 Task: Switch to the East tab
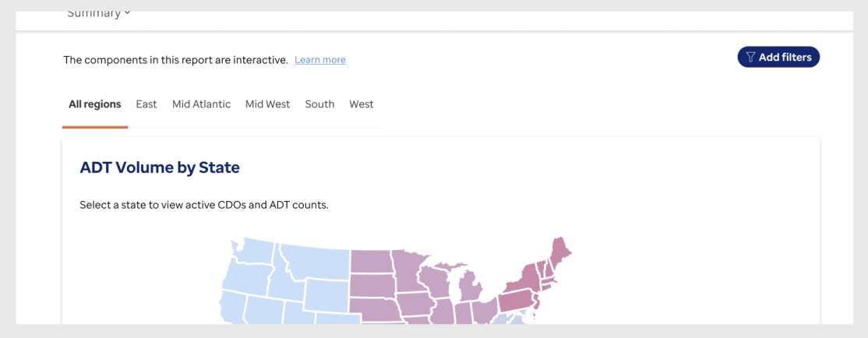click(146, 104)
